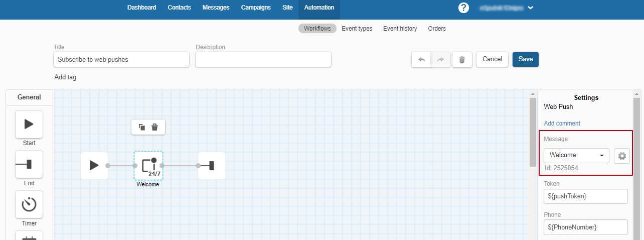Click the Add comment link

(562, 124)
